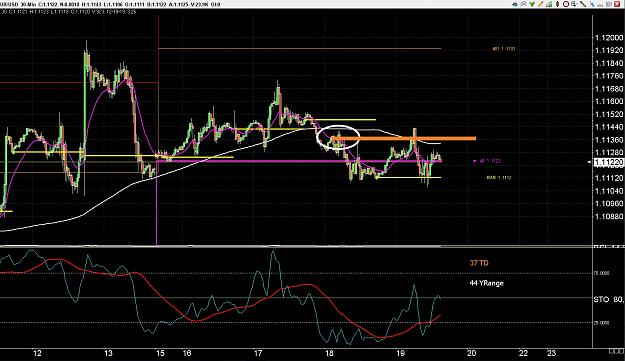This screenshot has width=625, height=361.
Task: Click the STO indicator label
Action: pos(601,299)
